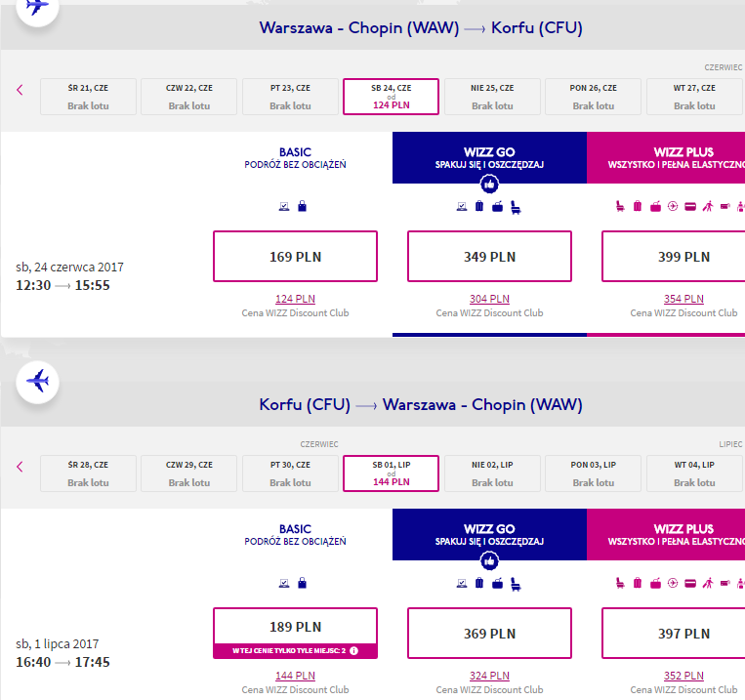Click outbound WIZZ PLUS priority boarding walker icon
Viewport: 745px width, 700px height.
[708, 206]
